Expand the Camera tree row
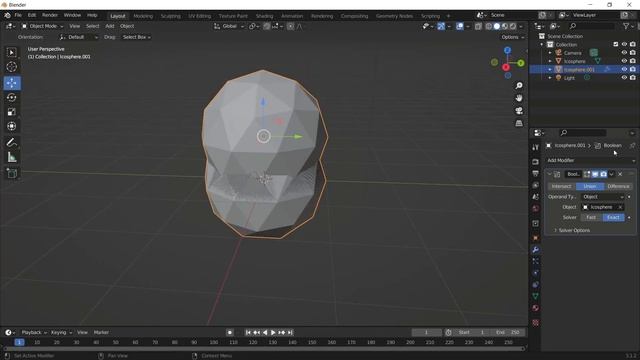640x360 pixels. point(550,53)
